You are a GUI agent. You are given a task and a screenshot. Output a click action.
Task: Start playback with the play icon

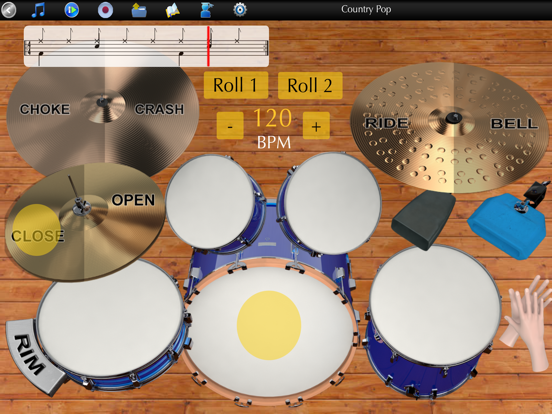71,10
